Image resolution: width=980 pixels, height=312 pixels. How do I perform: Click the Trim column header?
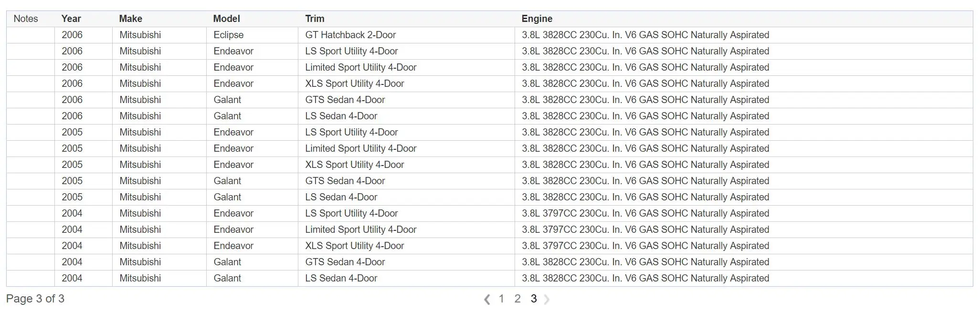pos(315,19)
